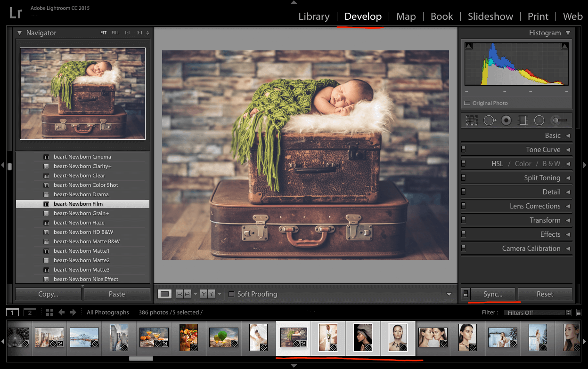The width and height of the screenshot is (588, 369).
Task: Select the Red Eye Correction tool
Action: [x=506, y=120]
